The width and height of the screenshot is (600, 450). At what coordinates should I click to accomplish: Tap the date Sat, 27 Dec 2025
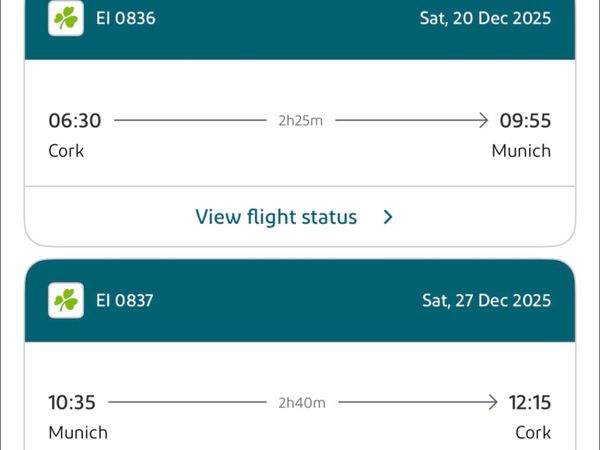[x=486, y=300]
